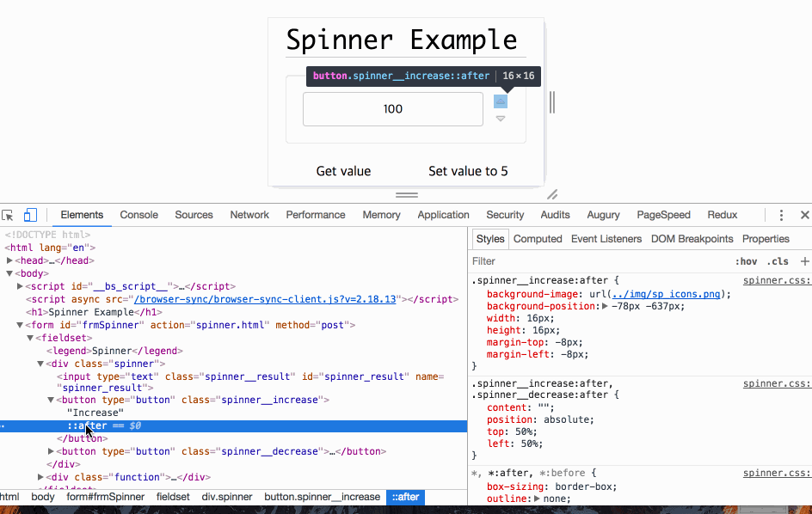Open DevTools three-dot customize menu
Viewport: 812px width, 514px height.
(x=781, y=215)
